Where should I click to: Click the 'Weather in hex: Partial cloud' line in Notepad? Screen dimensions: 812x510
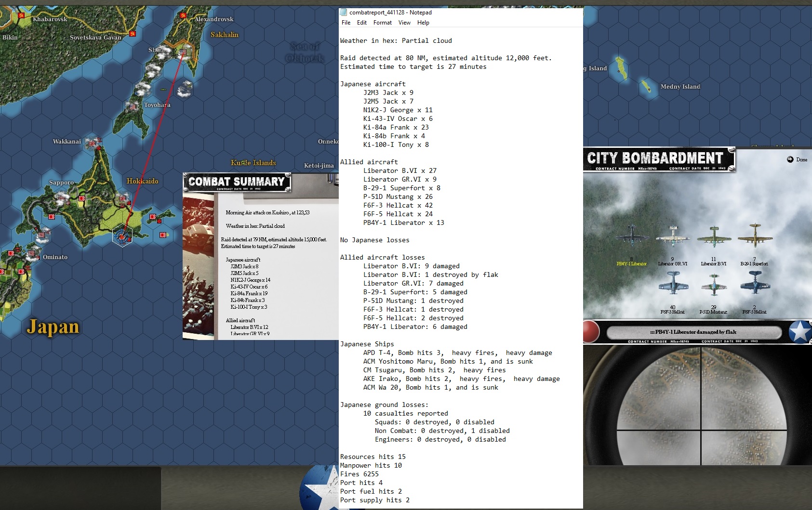tap(396, 40)
